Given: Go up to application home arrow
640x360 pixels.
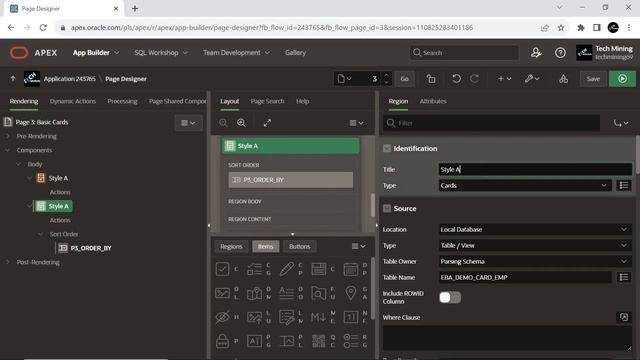Looking at the screenshot, I should (13, 78).
